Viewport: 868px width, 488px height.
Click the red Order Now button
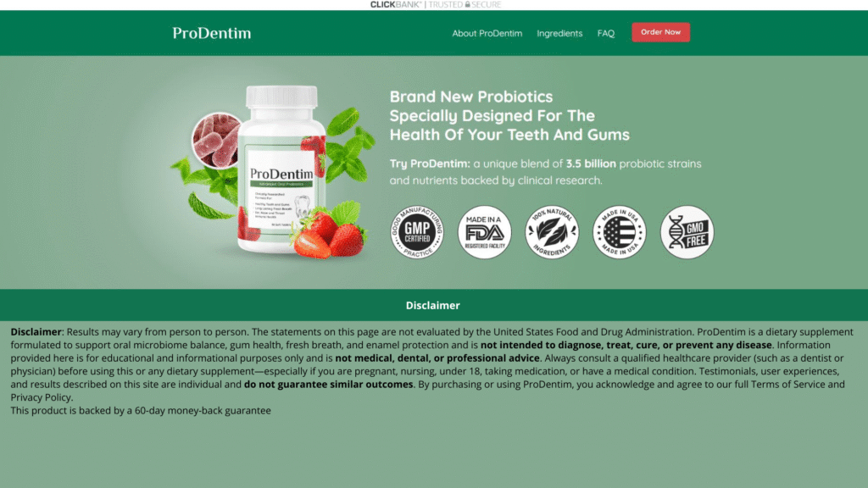click(x=661, y=32)
